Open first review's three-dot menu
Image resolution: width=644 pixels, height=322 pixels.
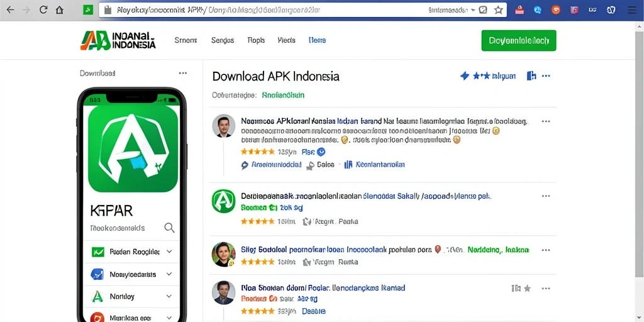(546, 121)
